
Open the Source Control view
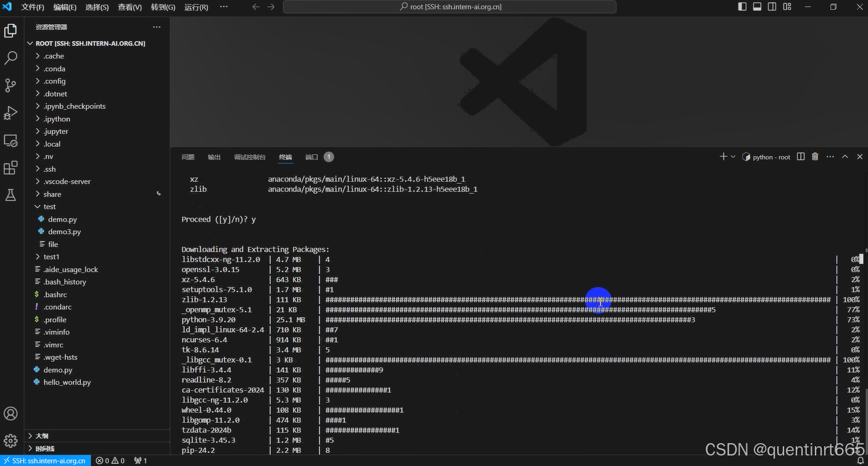pyautogui.click(x=10, y=85)
